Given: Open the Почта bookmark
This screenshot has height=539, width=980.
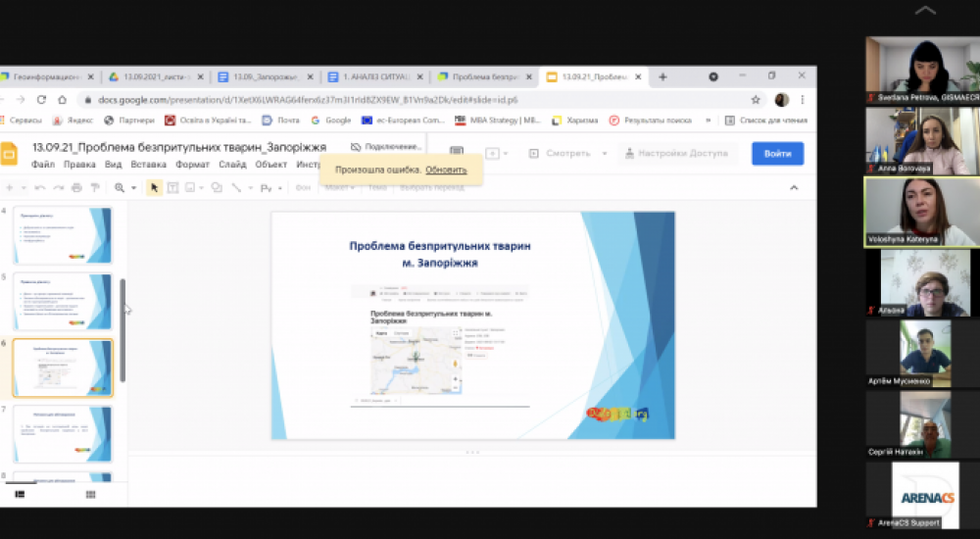Looking at the screenshot, I should tap(280, 121).
